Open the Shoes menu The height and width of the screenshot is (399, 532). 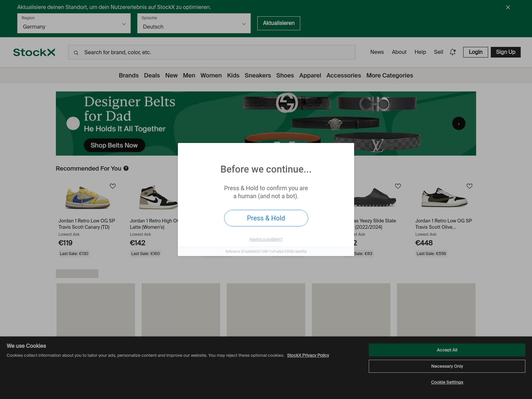point(285,75)
